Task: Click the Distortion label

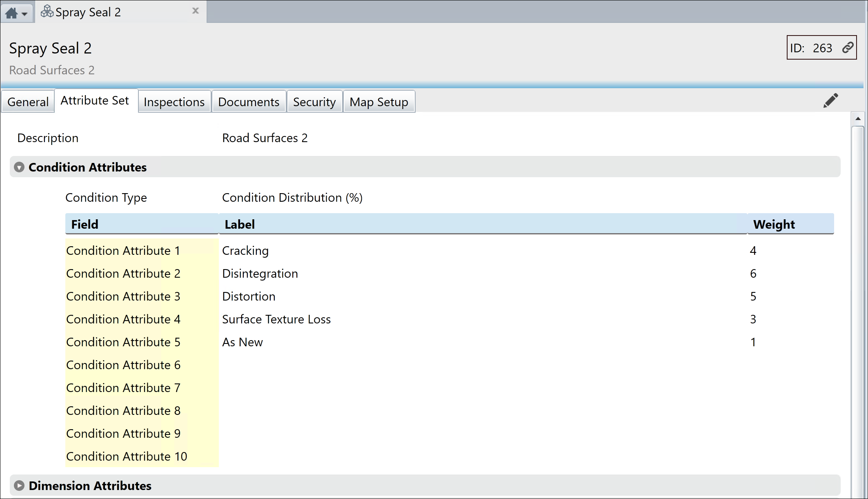Action: [249, 296]
